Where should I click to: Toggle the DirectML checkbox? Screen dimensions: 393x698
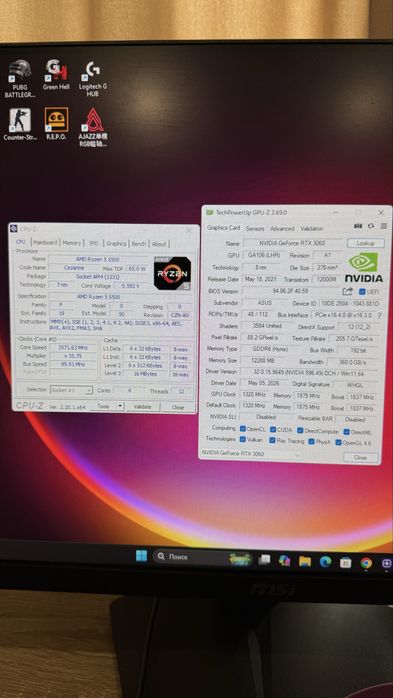point(346,431)
